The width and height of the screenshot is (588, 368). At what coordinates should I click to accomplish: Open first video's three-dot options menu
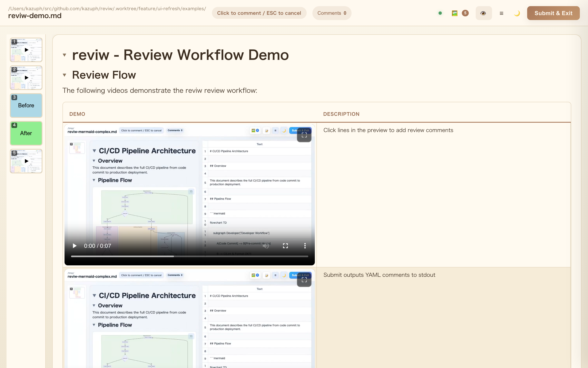305,246
